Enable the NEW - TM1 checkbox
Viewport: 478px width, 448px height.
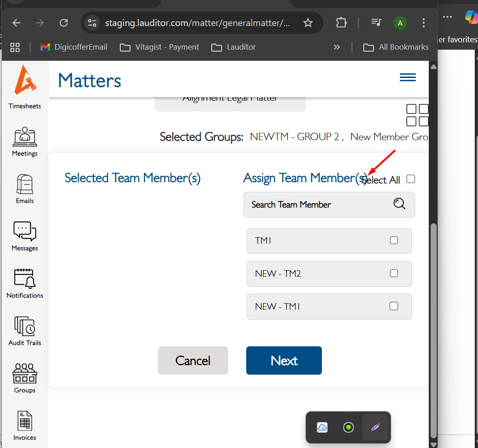coord(394,306)
